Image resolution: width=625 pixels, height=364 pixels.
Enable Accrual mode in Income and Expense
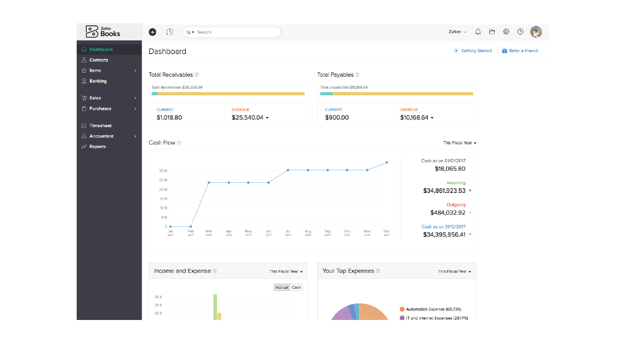(281, 287)
